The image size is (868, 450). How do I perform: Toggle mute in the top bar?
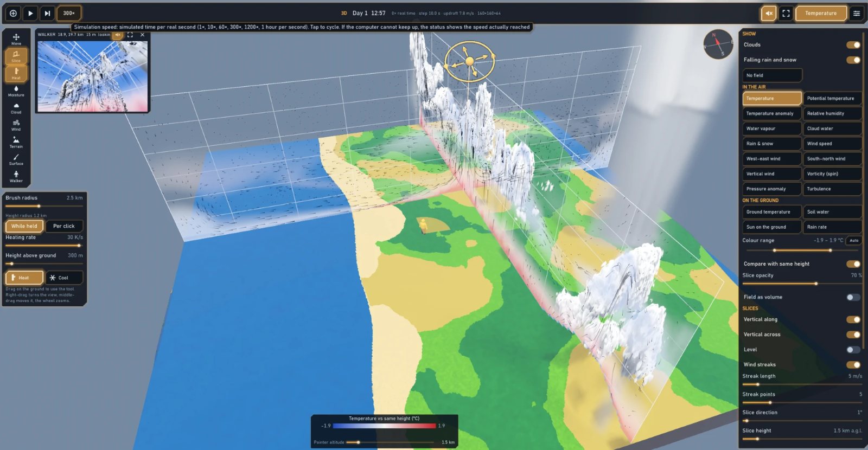[769, 13]
